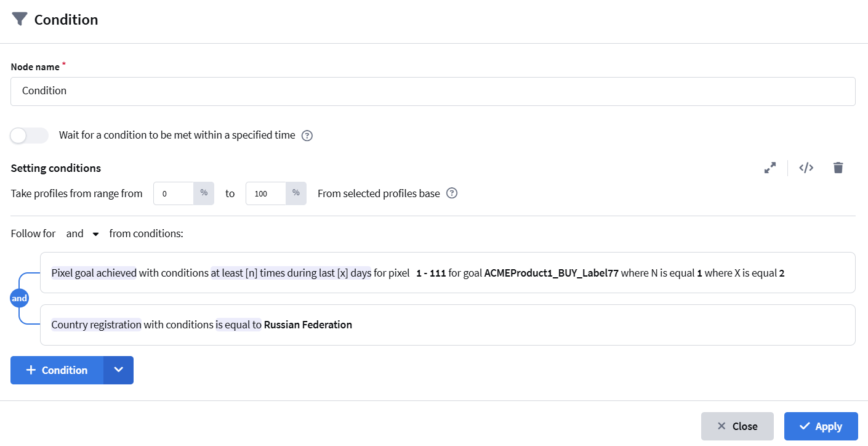Click 'at least [n] times during last [x] days'

[291, 273]
